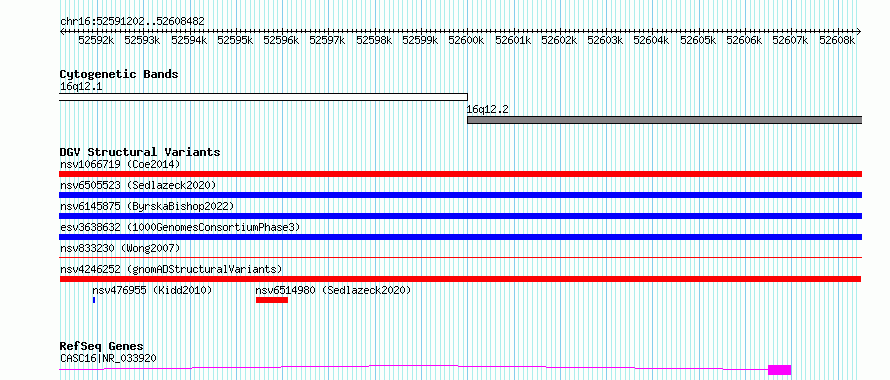This screenshot has width=890, height=380.
Task: Click the thin red line under nsv833230
Action: pyautogui.click(x=461, y=257)
